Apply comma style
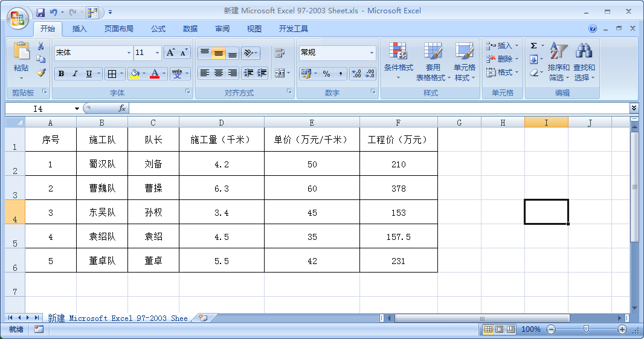Viewport: 644px width, 339px height. (341, 74)
